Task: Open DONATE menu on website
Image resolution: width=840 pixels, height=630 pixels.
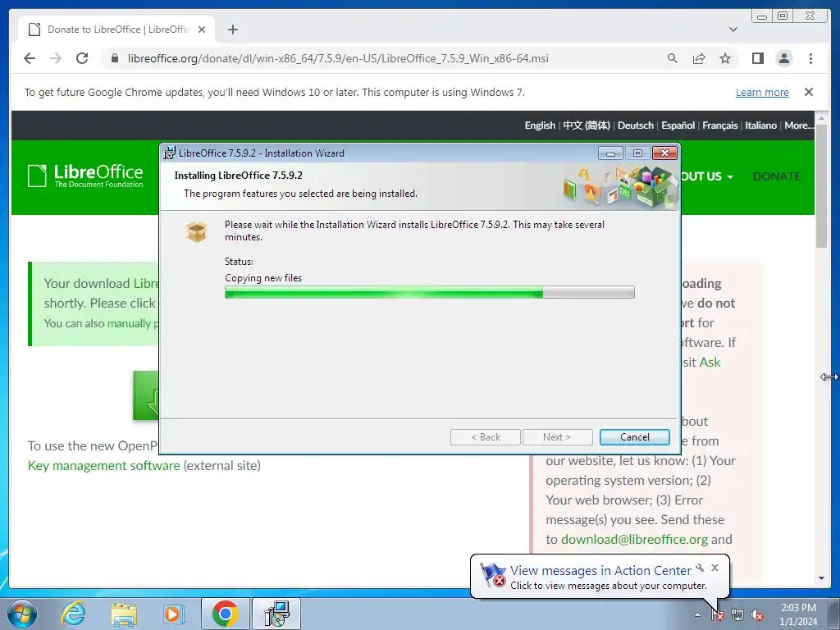Action: tap(776, 176)
